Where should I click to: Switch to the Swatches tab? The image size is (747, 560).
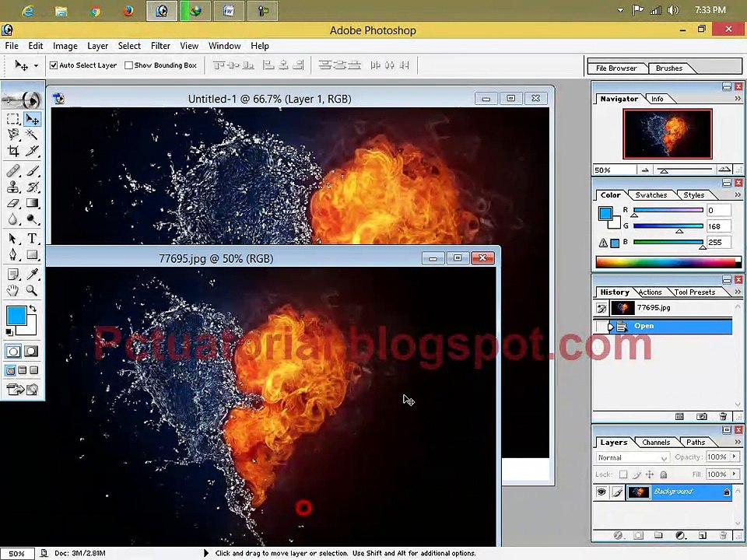point(651,194)
